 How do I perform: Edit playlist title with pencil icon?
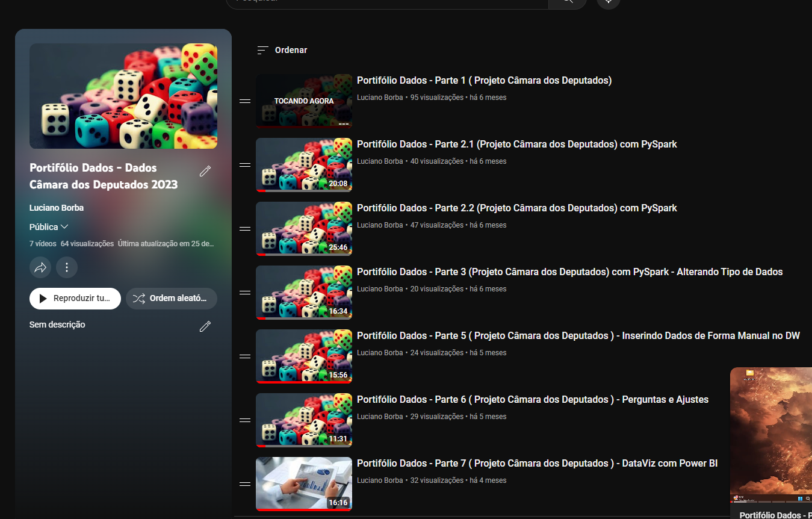(x=205, y=172)
